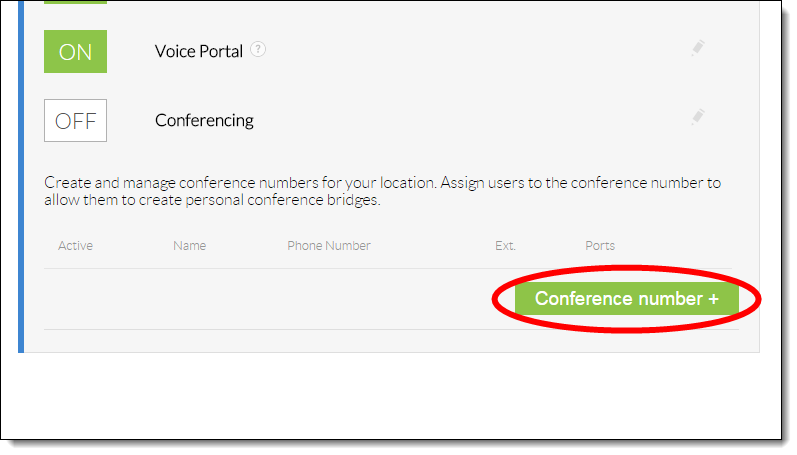Sort by the Active column header
The image size is (797, 455).
point(75,246)
